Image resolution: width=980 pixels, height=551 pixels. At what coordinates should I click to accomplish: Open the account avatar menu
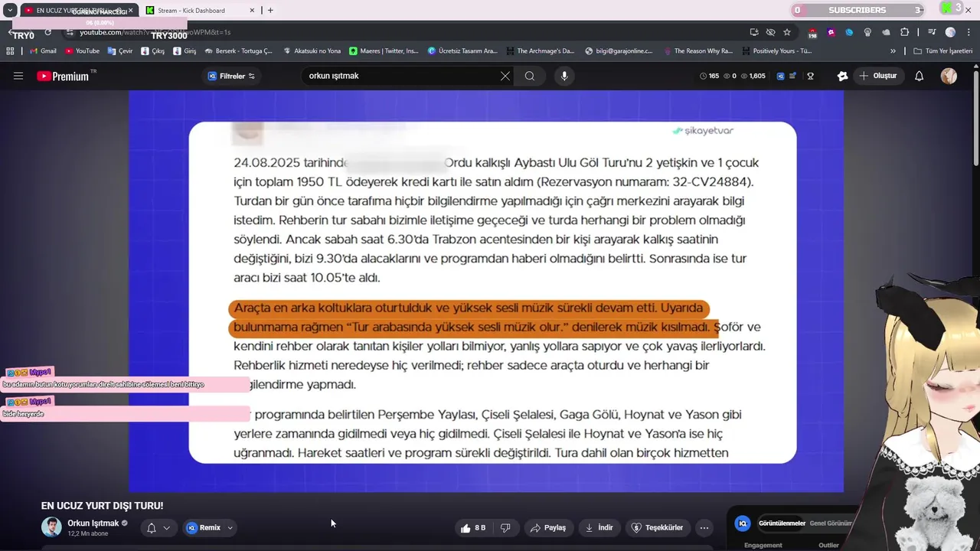(949, 76)
